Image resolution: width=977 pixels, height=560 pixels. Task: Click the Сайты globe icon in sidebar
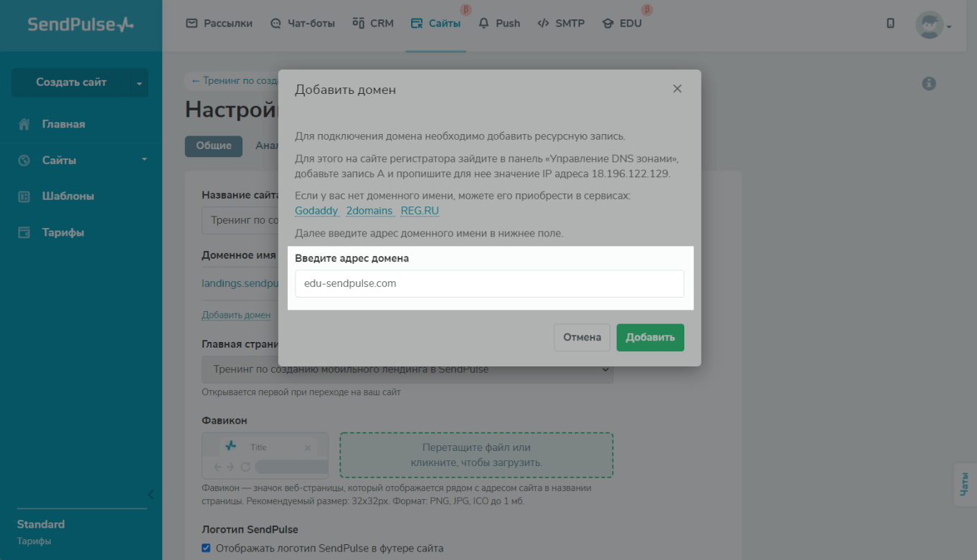click(x=24, y=161)
